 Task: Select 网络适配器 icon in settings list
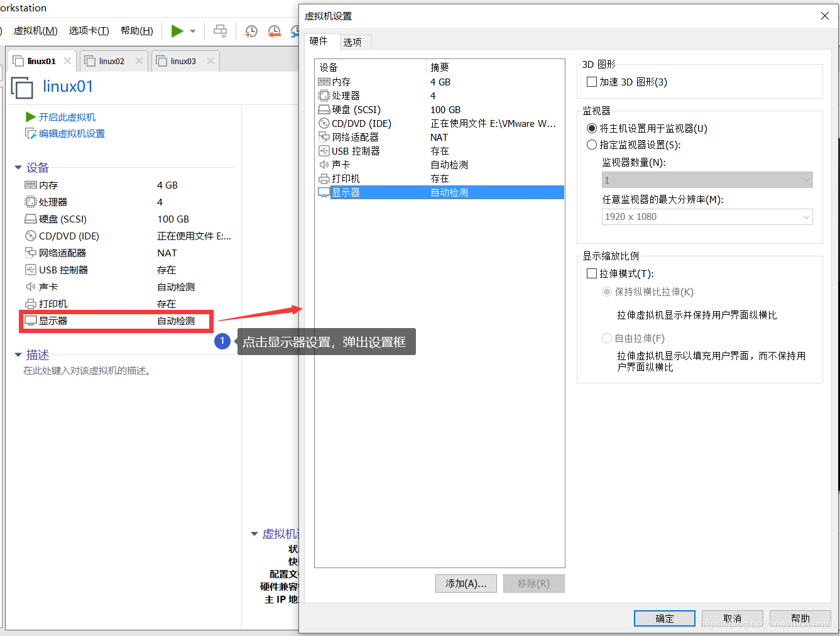324,137
